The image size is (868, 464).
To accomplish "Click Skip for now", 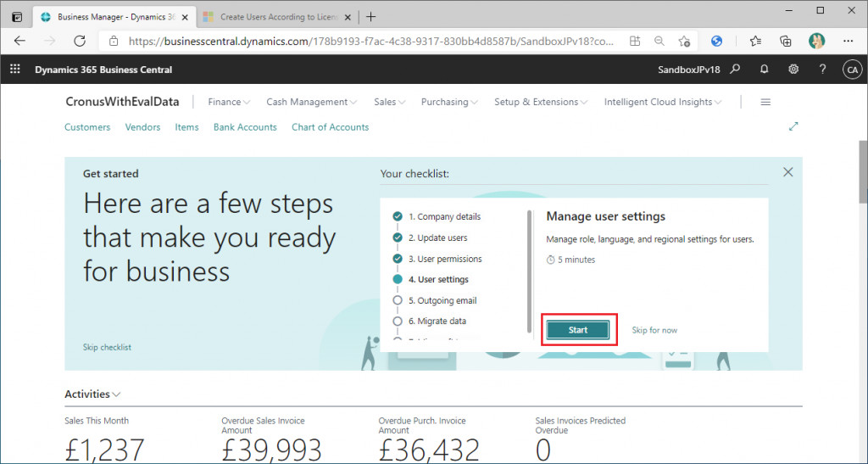I will 655,330.
